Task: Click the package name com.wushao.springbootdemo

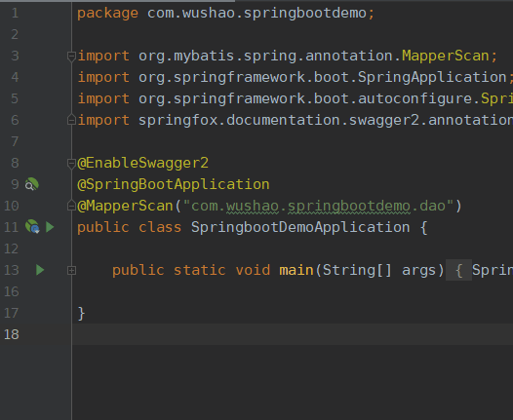Action: click(x=256, y=14)
